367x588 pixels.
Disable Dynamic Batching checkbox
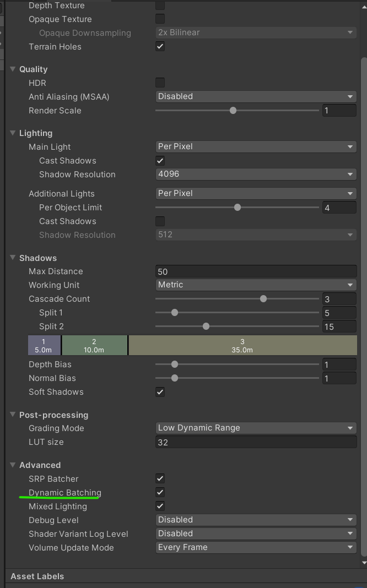click(160, 492)
